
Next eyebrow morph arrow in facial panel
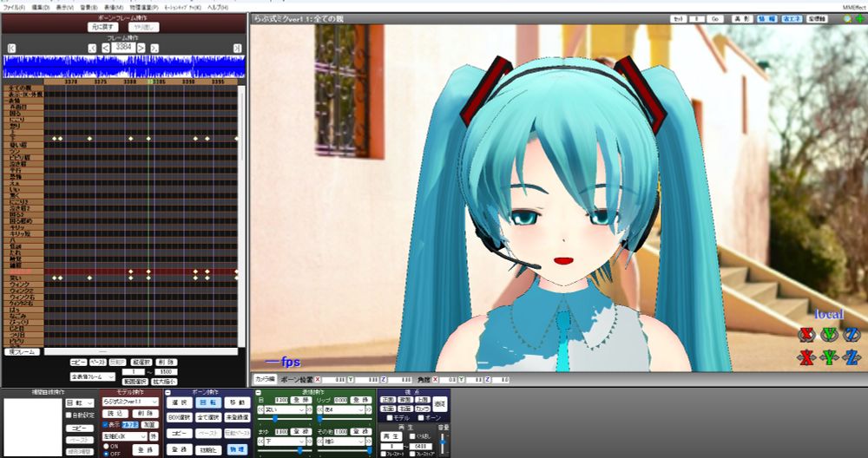pos(309,442)
